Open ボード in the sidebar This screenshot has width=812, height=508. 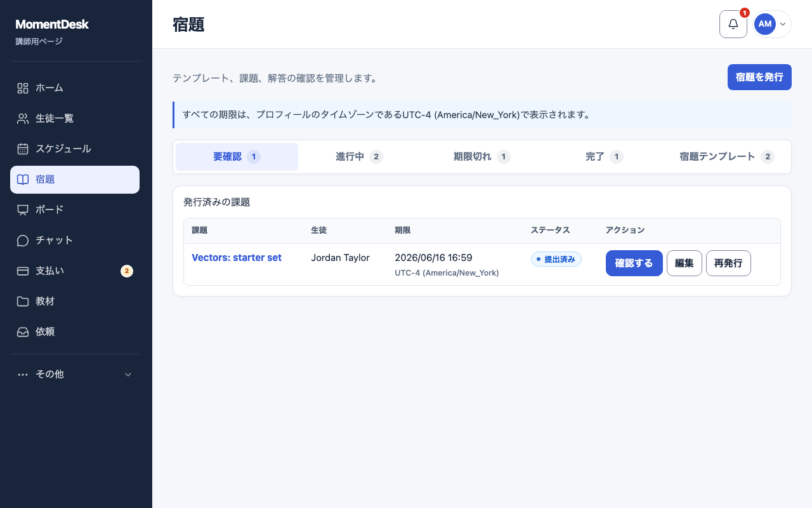(75, 210)
